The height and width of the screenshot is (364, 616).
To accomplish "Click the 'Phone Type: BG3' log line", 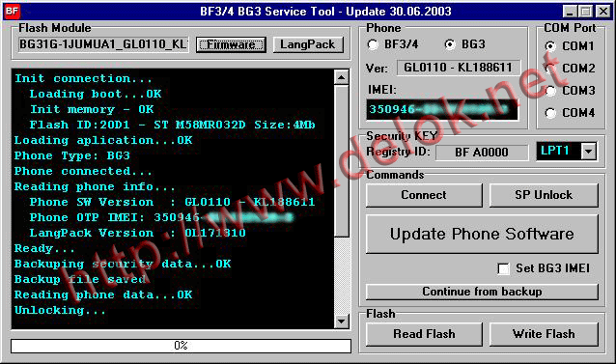I will click(71, 155).
